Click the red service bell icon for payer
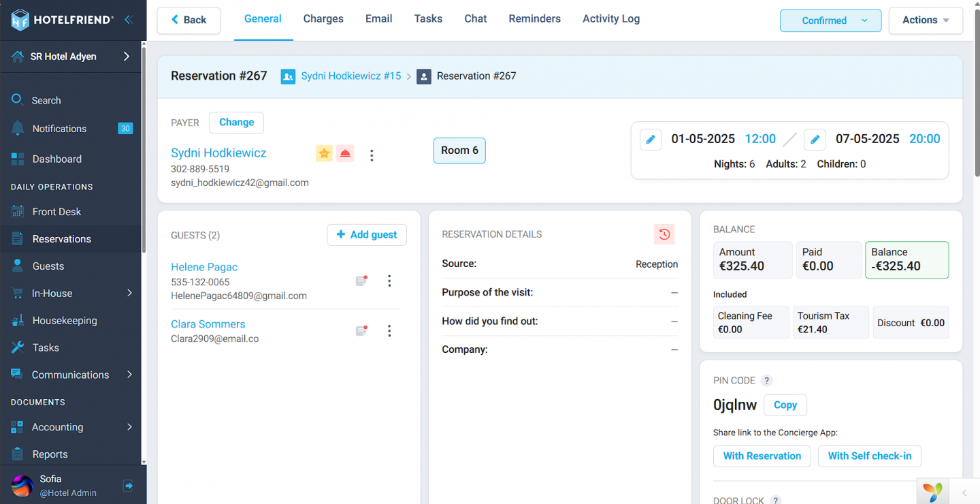 [345, 153]
